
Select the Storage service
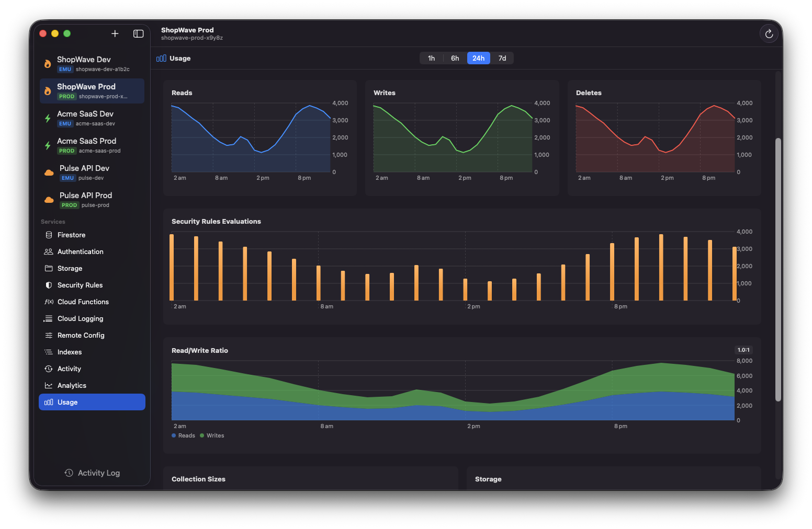click(x=69, y=268)
